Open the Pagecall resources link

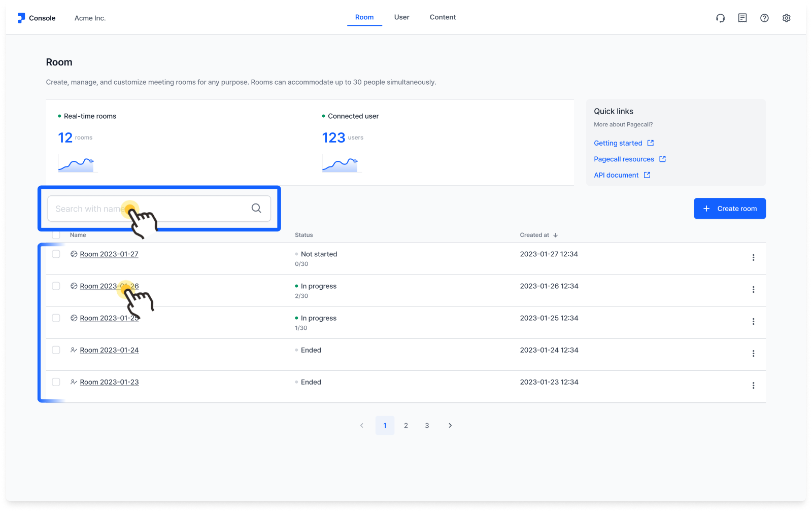coord(624,159)
